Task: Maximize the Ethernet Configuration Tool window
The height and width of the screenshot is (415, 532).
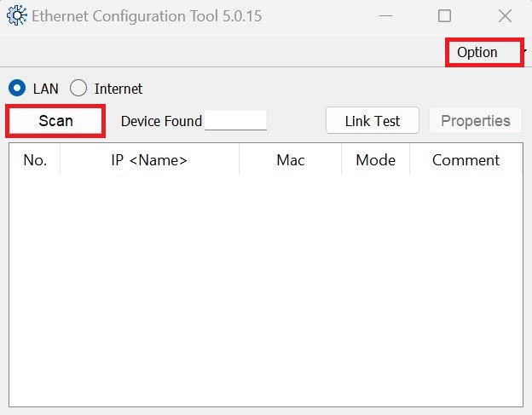Action: (x=444, y=15)
